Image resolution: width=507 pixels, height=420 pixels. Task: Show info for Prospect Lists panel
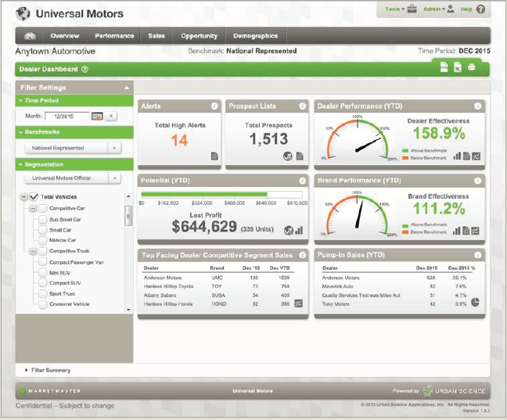click(x=302, y=106)
